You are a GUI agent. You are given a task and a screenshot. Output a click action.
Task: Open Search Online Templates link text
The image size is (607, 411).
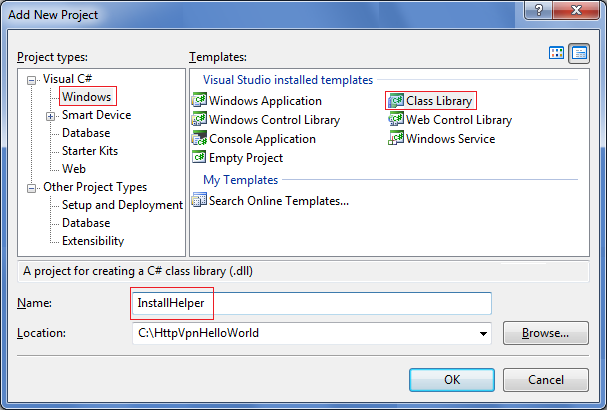(x=279, y=200)
